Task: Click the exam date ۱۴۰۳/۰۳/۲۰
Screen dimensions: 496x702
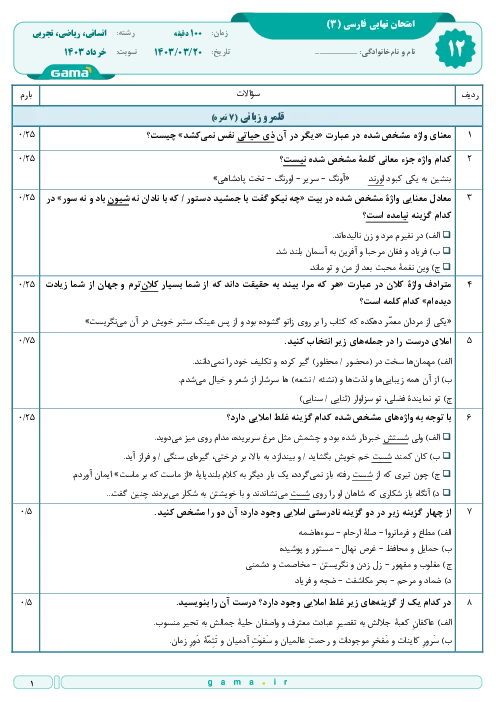Action: coord(178,52)
